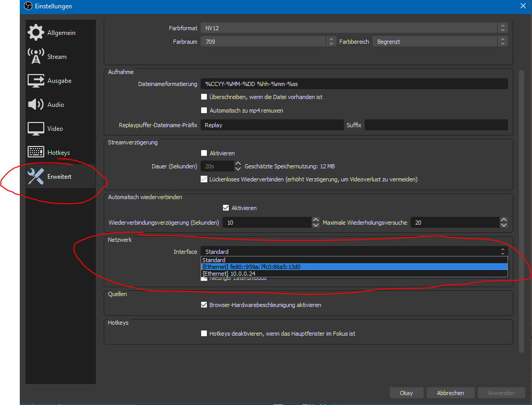Screen dimensions: 532x405
Task: Click the Audio speaker icon
Action: [x=35, y=104]
